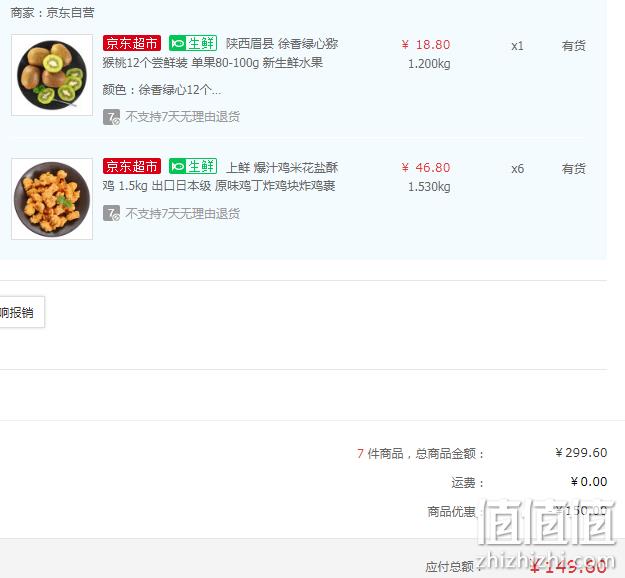Click the x6 quantity of chicken item
Image resolution: width=625 pixels, height=578 pixels.
coord(517,169)
